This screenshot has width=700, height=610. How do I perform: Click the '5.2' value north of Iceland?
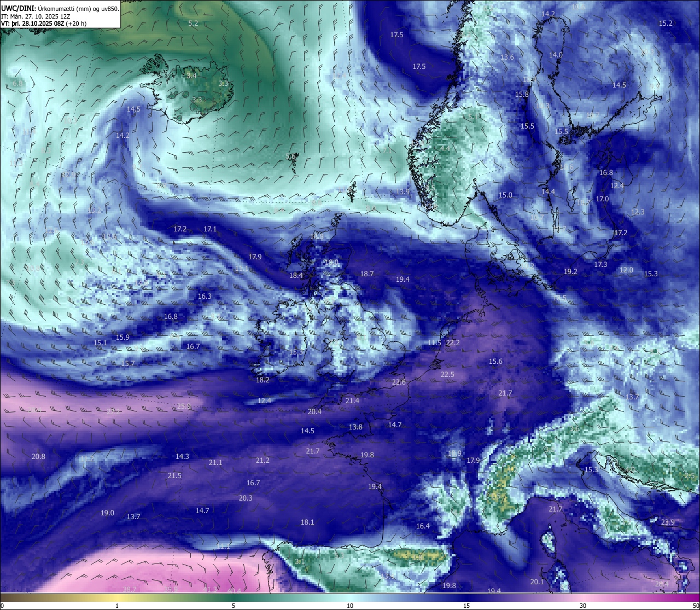(x=193, y=24)
